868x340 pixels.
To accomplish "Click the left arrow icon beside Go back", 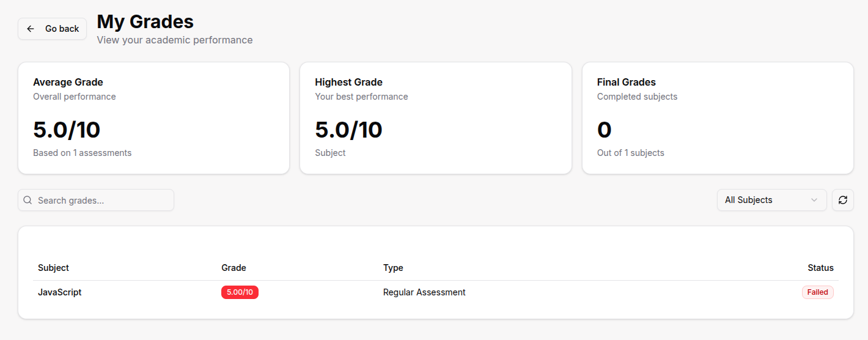I will [x=31, y=29].
